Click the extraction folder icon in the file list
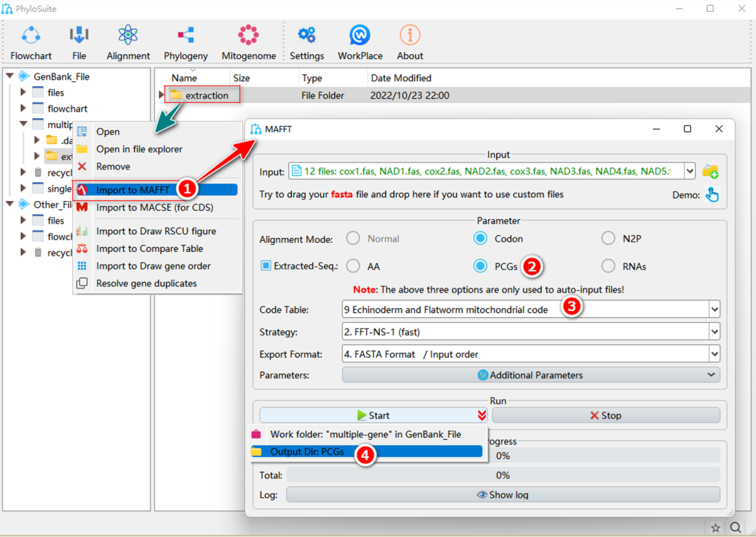756x537 pixels. pos(176,95)
